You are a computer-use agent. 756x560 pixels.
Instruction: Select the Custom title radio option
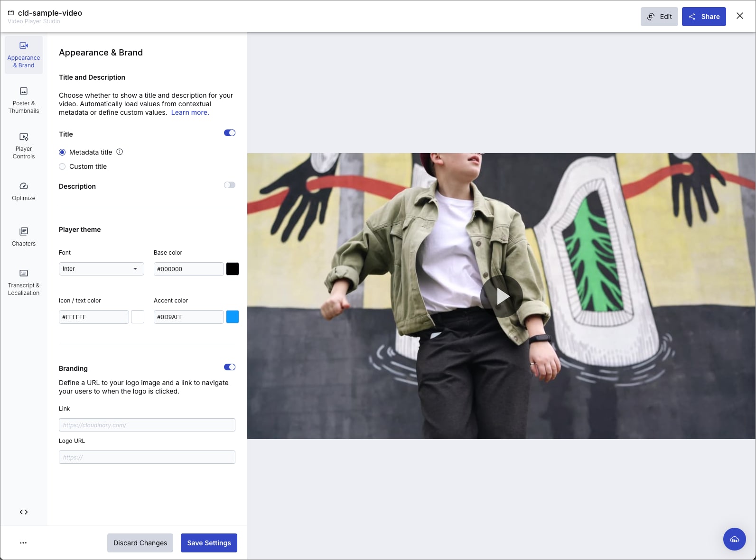tap(62, 166)
